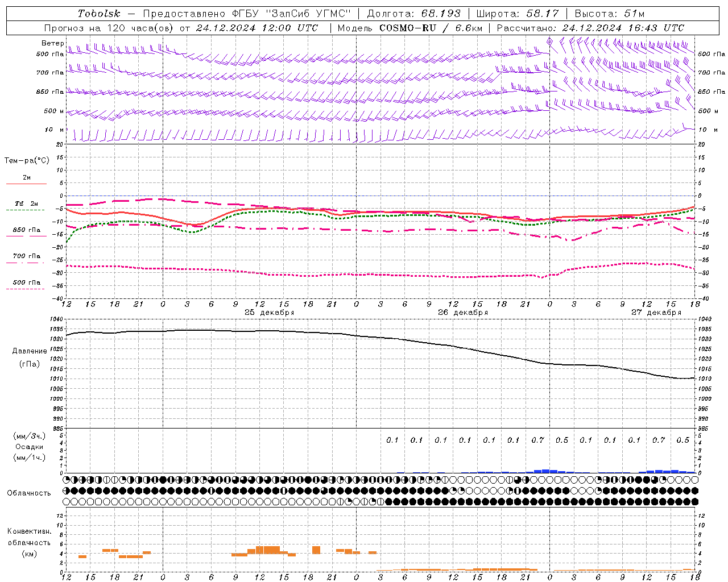Click the "Td 2м" dew point legend entry
728x582 pixels.
26,203
